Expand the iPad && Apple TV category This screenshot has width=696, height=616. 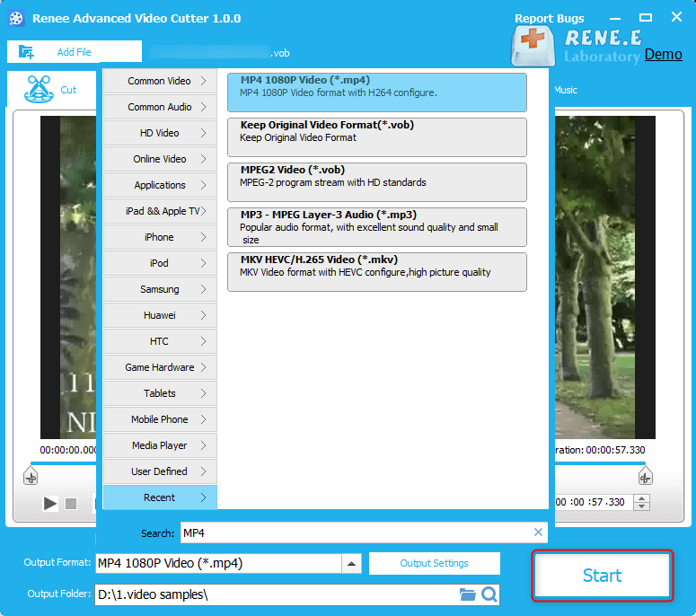161,211
